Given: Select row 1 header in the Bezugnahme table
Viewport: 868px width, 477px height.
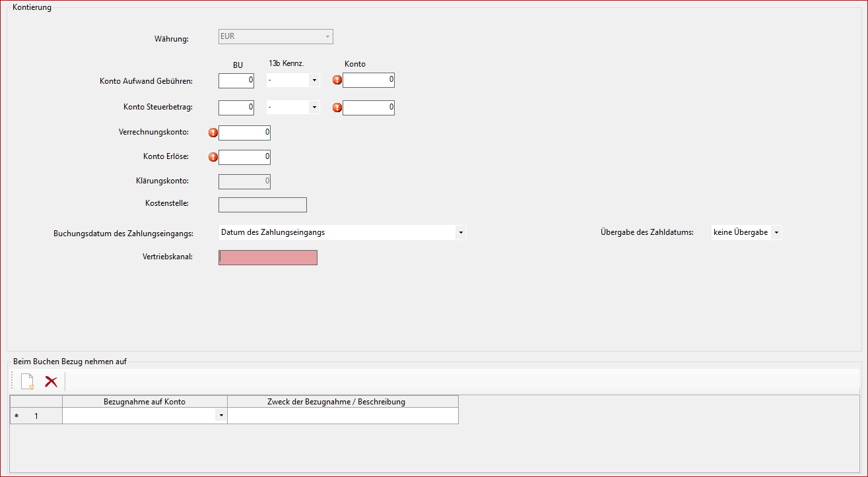Looking at the screenshot, I should click(x=36, y=416).
